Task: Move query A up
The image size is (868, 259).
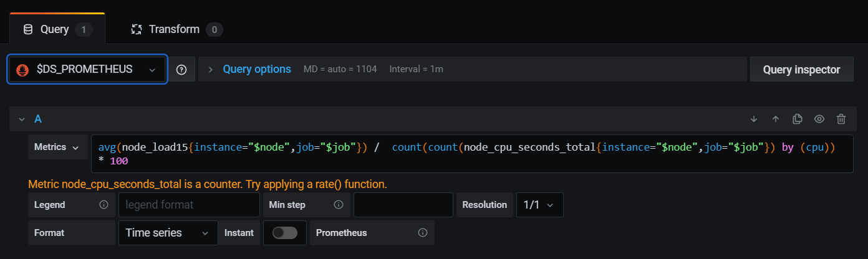Action: pos(776,119)
